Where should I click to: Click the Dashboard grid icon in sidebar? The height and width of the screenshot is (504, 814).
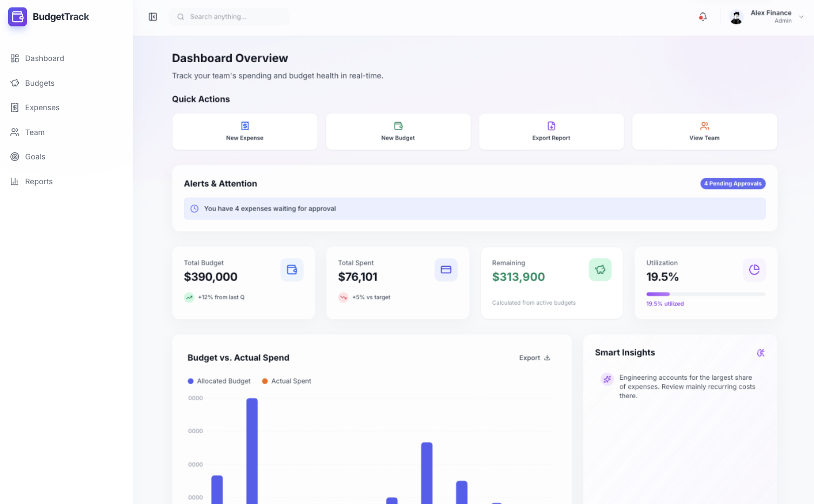(x=15, y=58)
